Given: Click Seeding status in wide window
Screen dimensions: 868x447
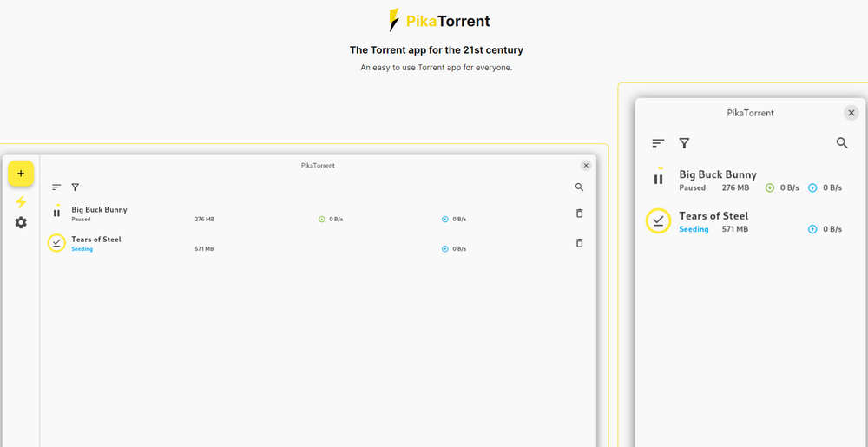Looking at the screenshot, I should (82, 249).
